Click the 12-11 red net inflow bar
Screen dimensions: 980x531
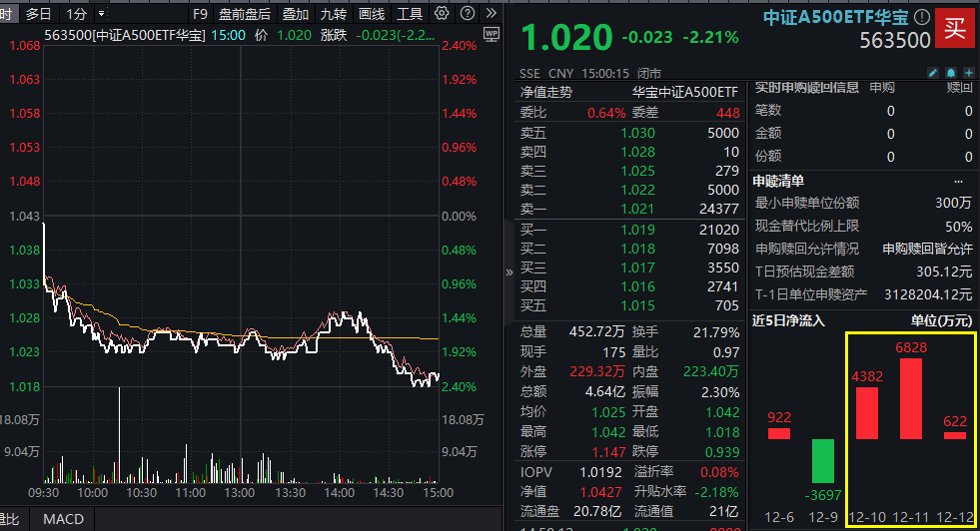tap(911, 398)
